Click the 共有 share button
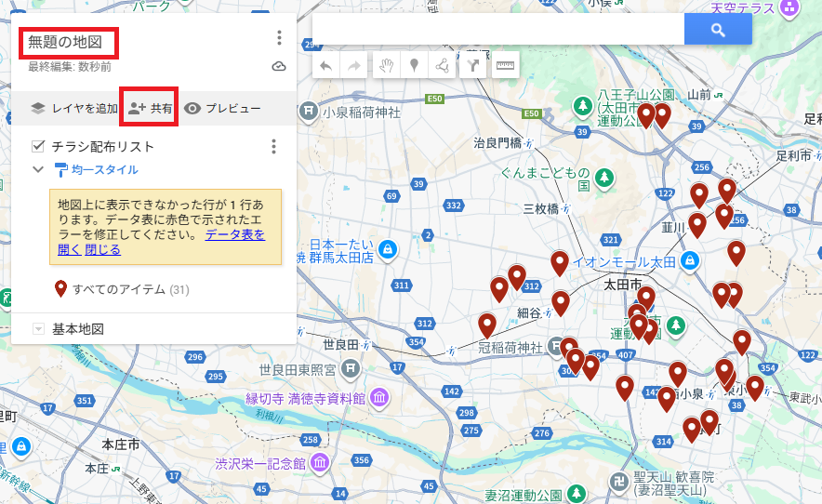The height and width of the screenshot is (504, 822). tap(151, 109)
